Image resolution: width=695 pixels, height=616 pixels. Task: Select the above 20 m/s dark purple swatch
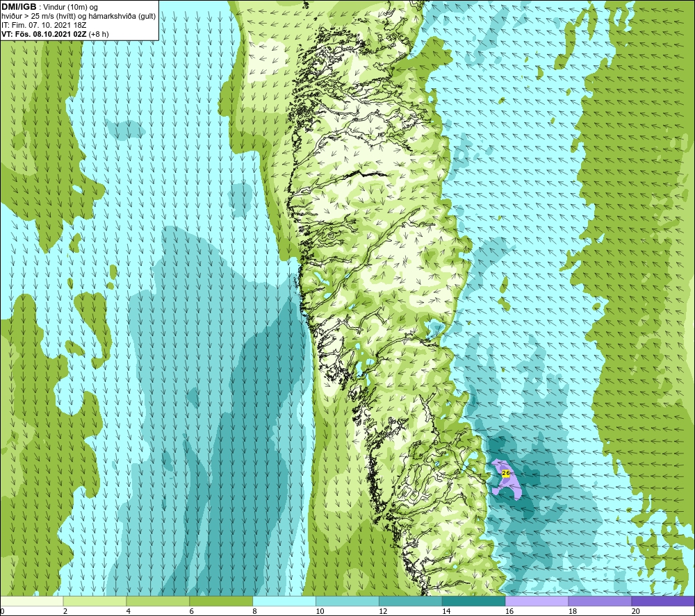pos(662,601)
